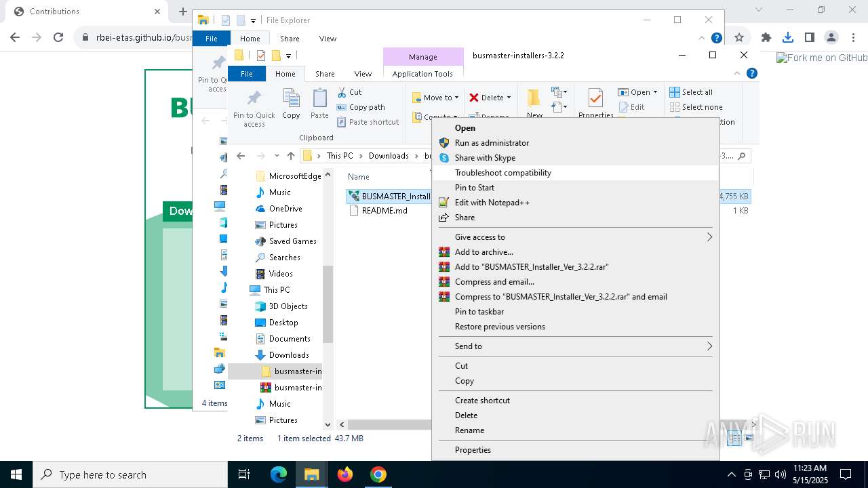Go up one folder level arrow
868x488 pixels.
pos(291,156)
